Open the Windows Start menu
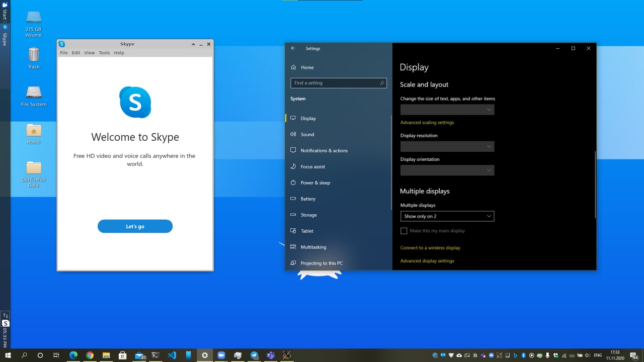Screen dimensions: 644x362 point(8,355)
